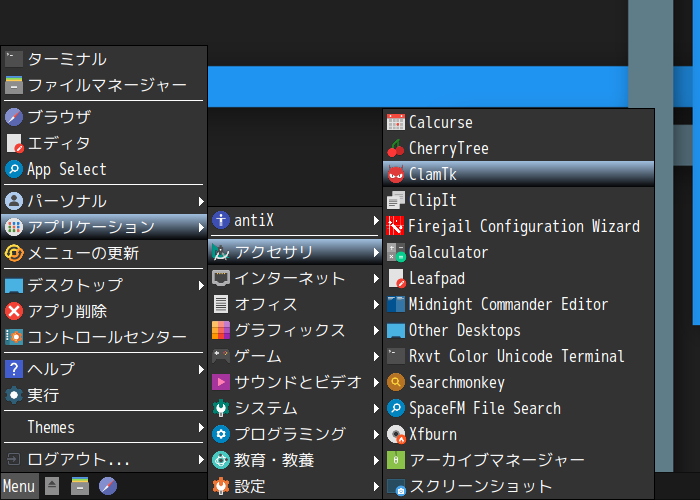Select the アプリケーション menu entry
The height and width of the screenshot is (500, 700).
[104, 227]
